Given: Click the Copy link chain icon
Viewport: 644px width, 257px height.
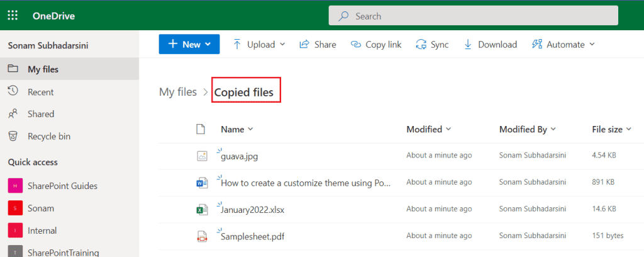Looking at the screenshot, I should pos(356,45).
